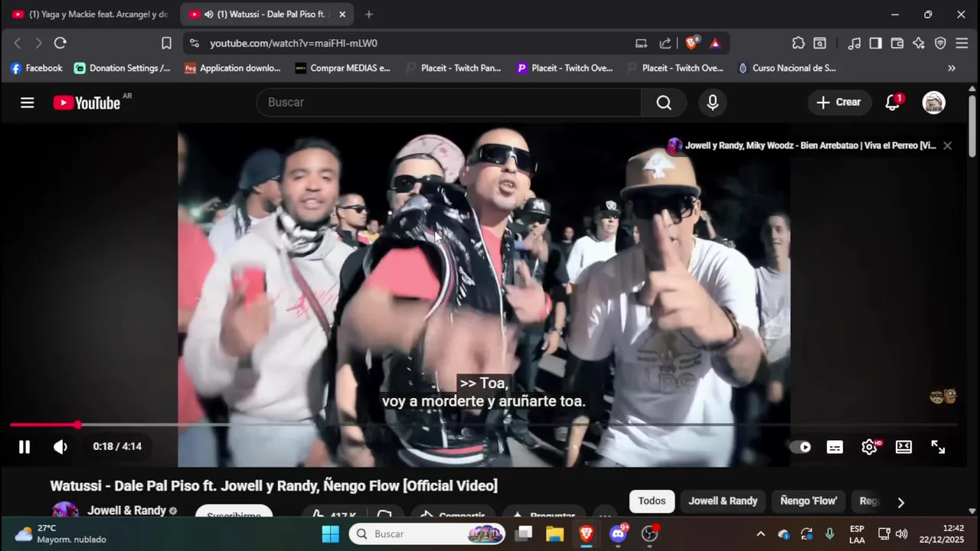This screenshot has height=551, width=980.
Task: Go to the YouTube home logo
Action: click(87, 103)
